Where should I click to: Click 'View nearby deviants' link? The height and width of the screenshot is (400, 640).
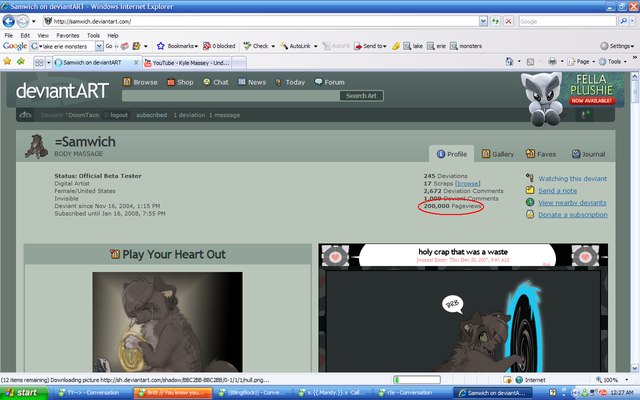[572, 202]
